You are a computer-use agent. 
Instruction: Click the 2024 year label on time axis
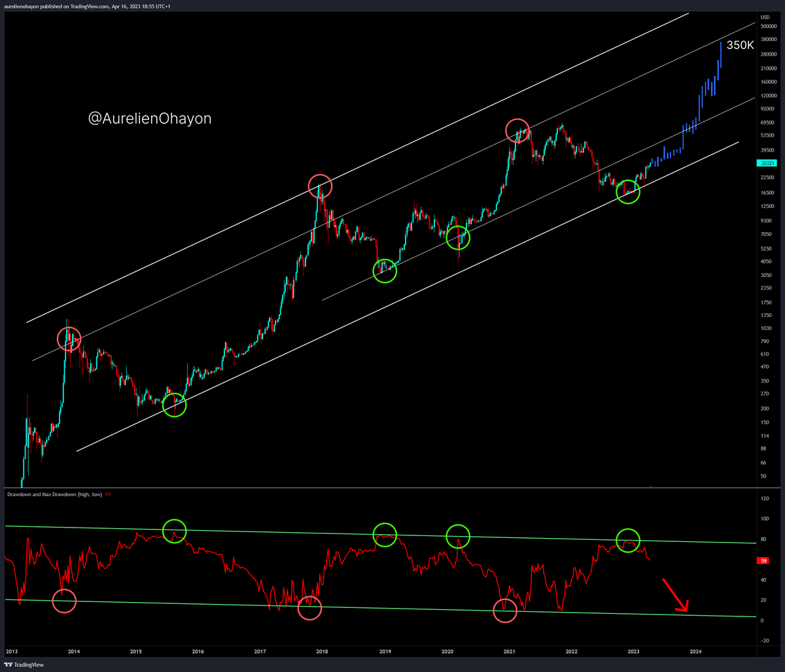pyautogui.click(x=696, y=652)
